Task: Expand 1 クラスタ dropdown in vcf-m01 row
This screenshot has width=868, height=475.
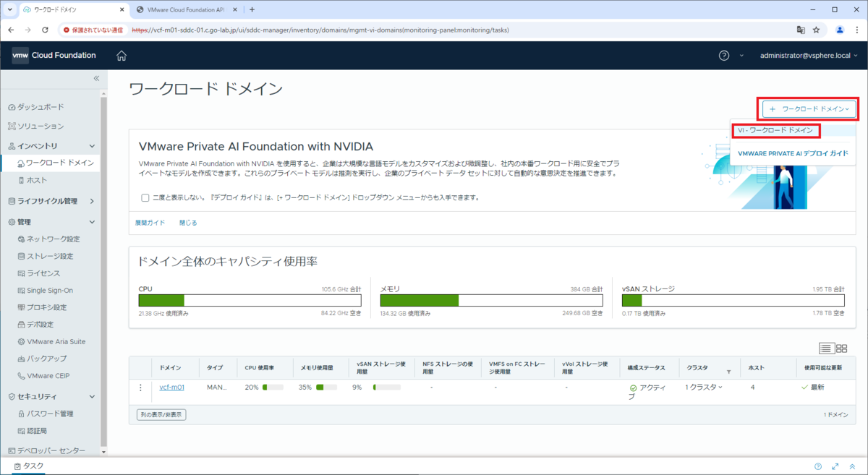Action: pyautogui.click(x=704, y=388)
